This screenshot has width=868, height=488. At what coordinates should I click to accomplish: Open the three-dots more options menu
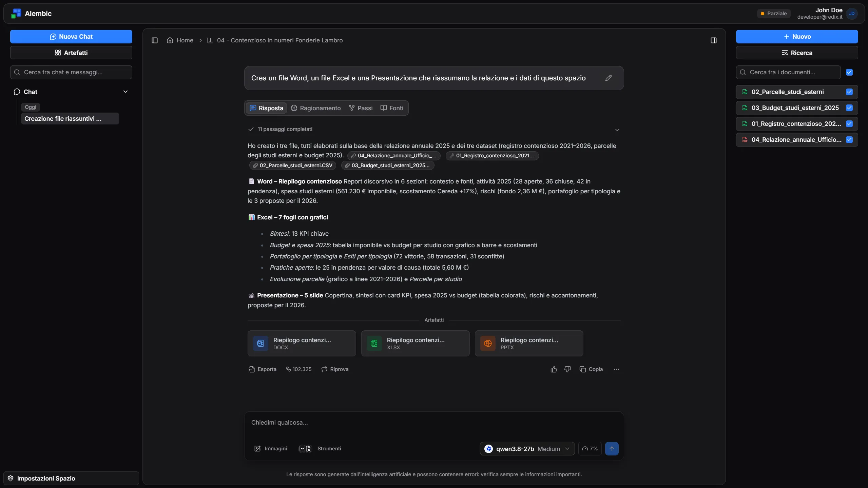point(617,369)
